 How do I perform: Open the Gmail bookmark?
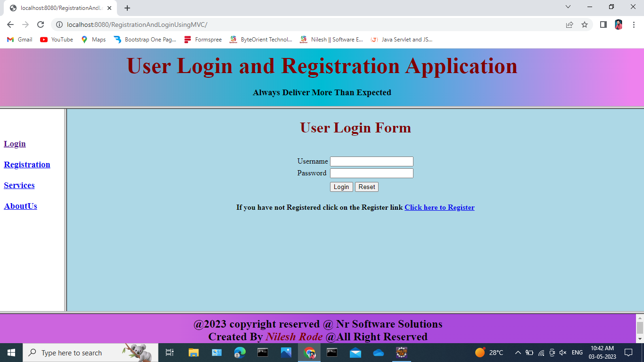20,40
